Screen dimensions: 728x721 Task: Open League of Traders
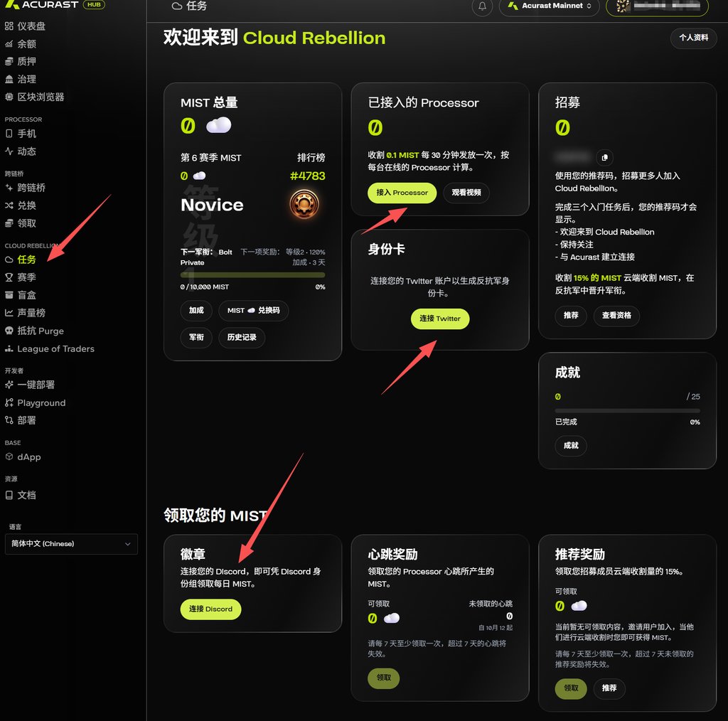(50, 348)
